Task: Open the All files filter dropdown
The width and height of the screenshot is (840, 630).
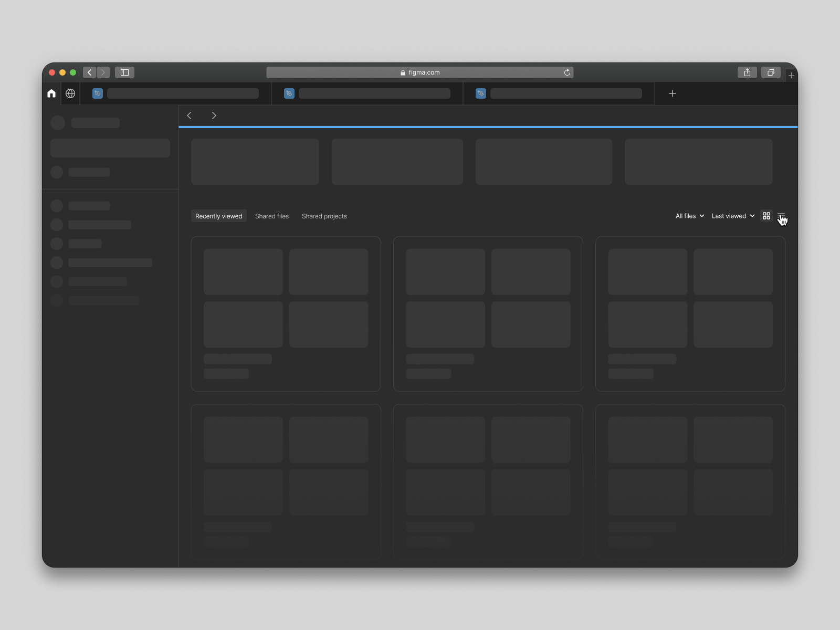Action: 690,216
